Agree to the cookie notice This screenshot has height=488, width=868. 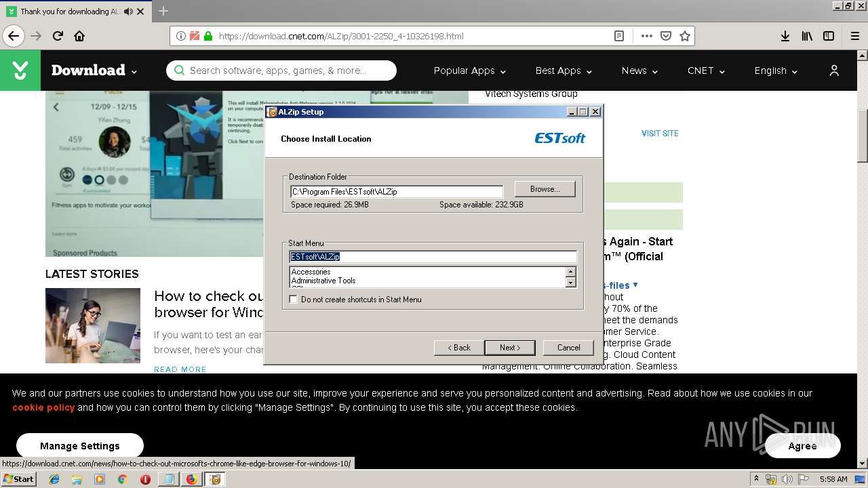[x=803, y=446]
